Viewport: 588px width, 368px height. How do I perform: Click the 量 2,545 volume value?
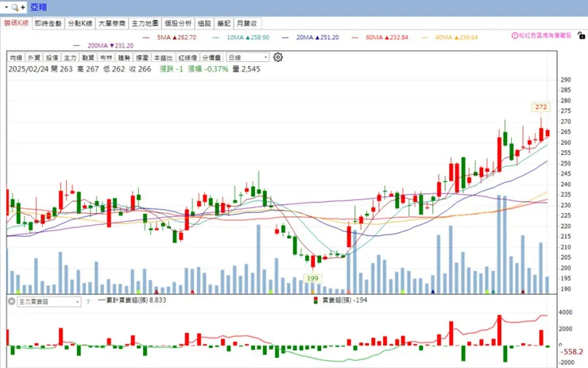point(246,69)
